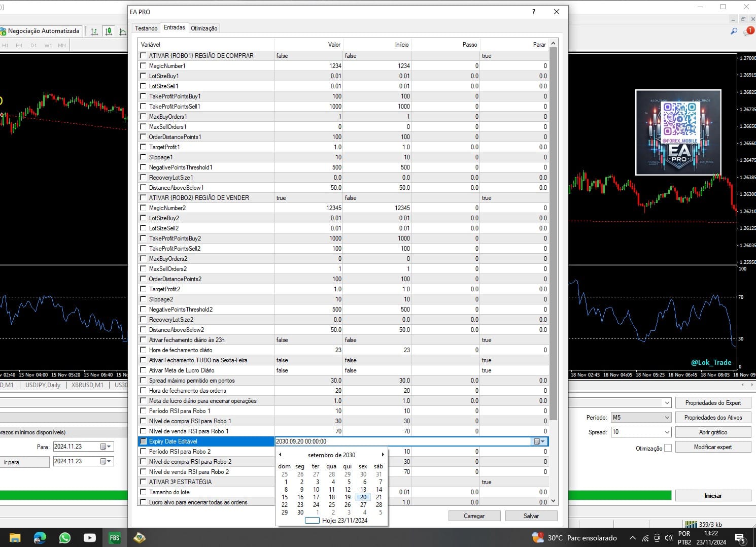
Task: Select the bar chart icon
Action: click(94, 31)
